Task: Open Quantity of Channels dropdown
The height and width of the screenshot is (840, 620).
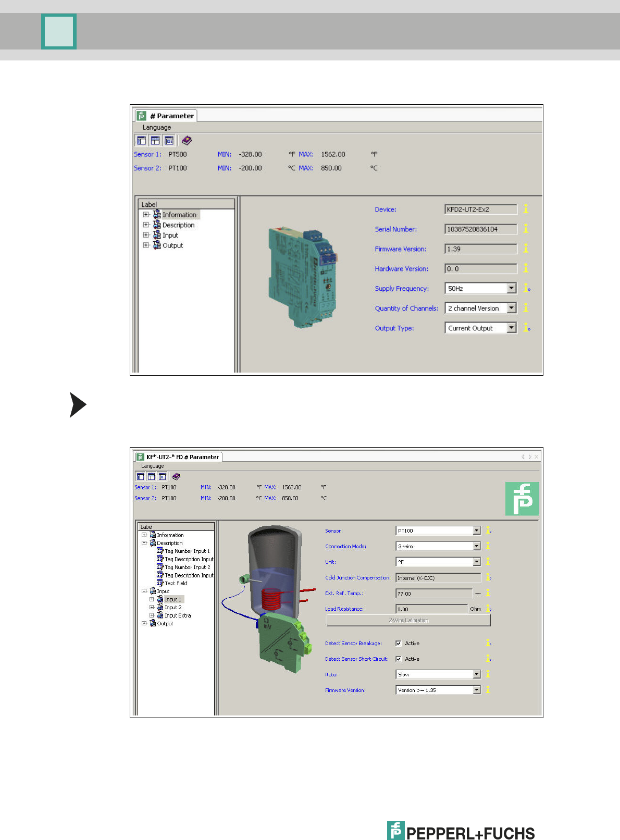Action: pyautogui.click(x=512, y=308)
